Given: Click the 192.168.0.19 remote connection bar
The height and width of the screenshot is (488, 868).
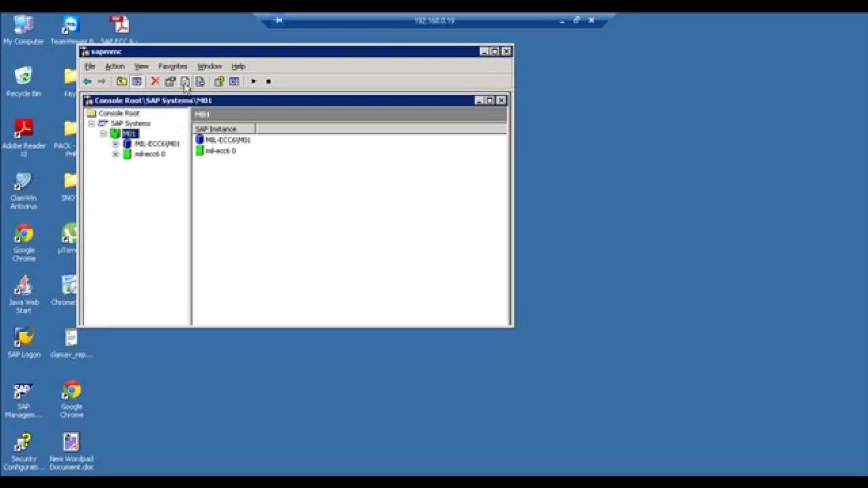Looking at the screenshot, I should [x=435, y=21].
